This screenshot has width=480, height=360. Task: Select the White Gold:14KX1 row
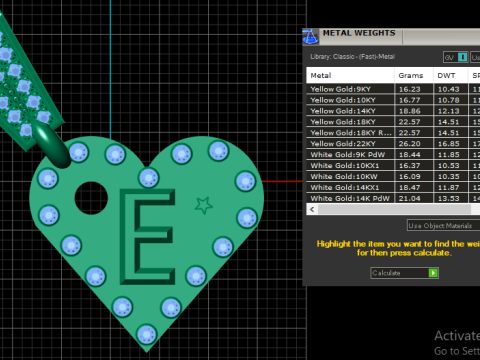393,187
